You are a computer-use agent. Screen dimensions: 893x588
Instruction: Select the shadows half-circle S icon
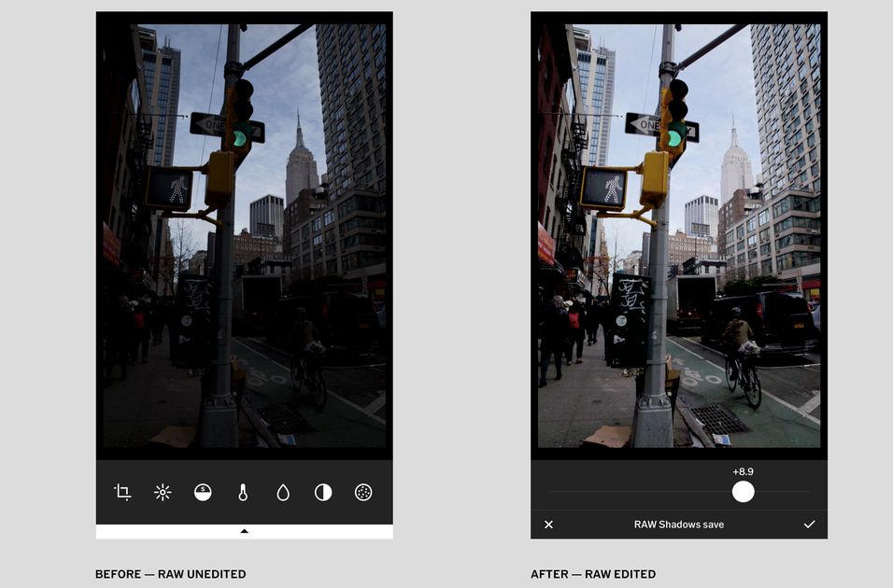point(203,492)
